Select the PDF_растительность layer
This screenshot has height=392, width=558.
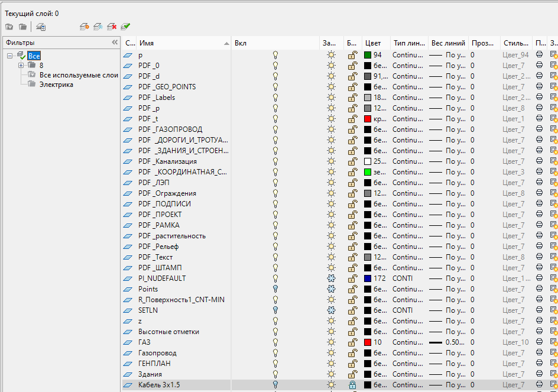pos(172,236)
